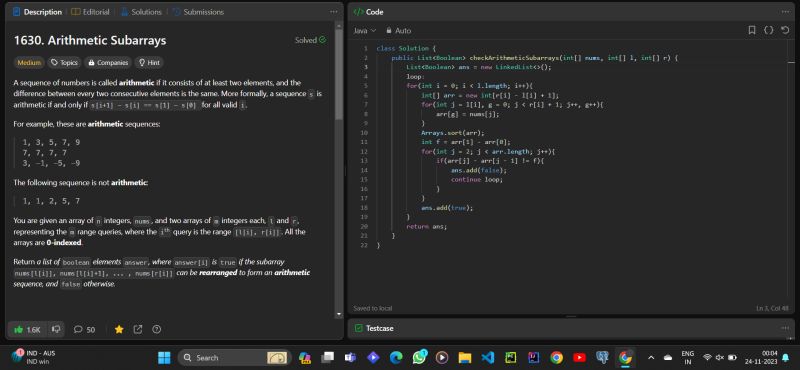Open the 50 comments discussion

point(85,330)
